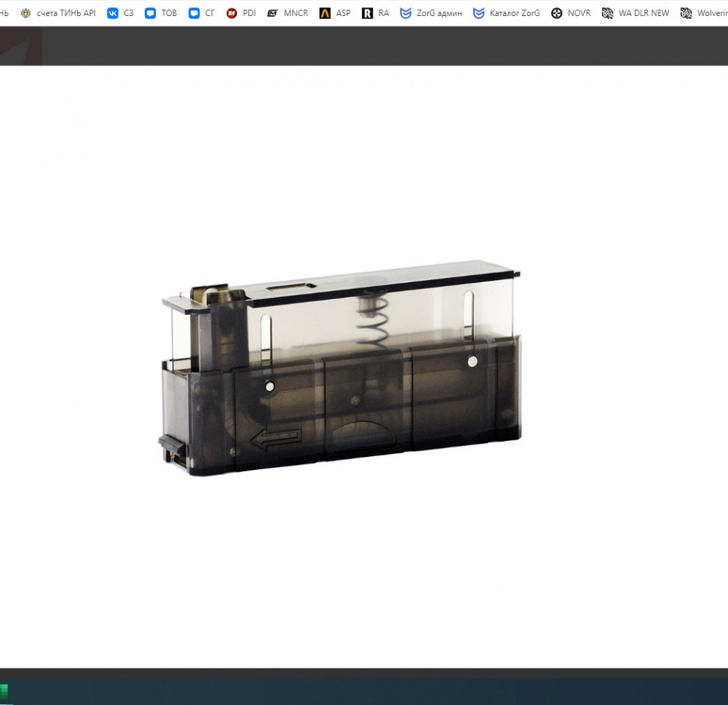
Task: Click the MNCR bookmark favicon
Action: [x=272, y=13]
